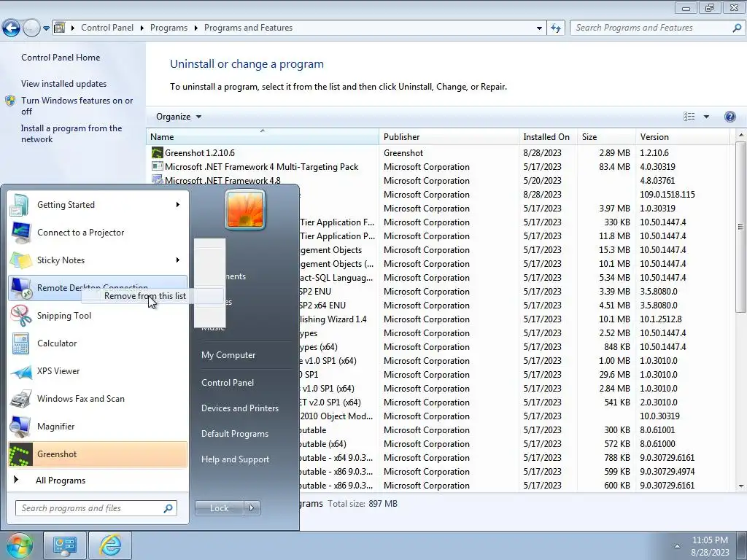This screenshot has height=560, width=747.
Task: Open My Computer from Start menu
Action: click(x=228, y=355)
